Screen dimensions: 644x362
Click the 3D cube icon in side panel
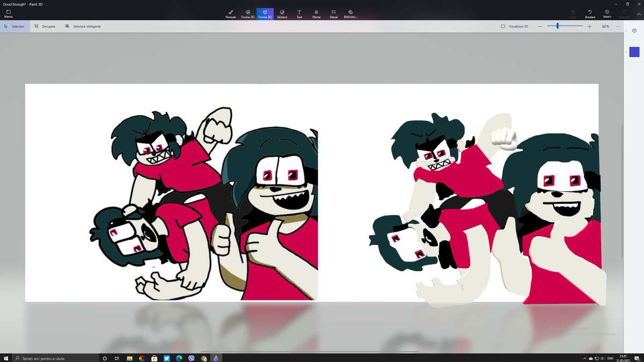click(634, 31)
